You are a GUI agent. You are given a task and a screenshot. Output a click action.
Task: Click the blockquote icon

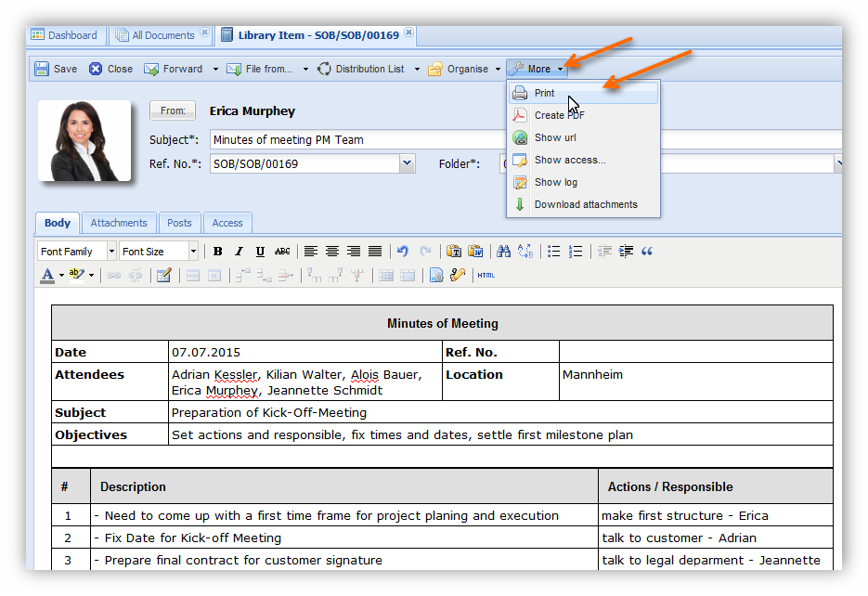(647, 252)
